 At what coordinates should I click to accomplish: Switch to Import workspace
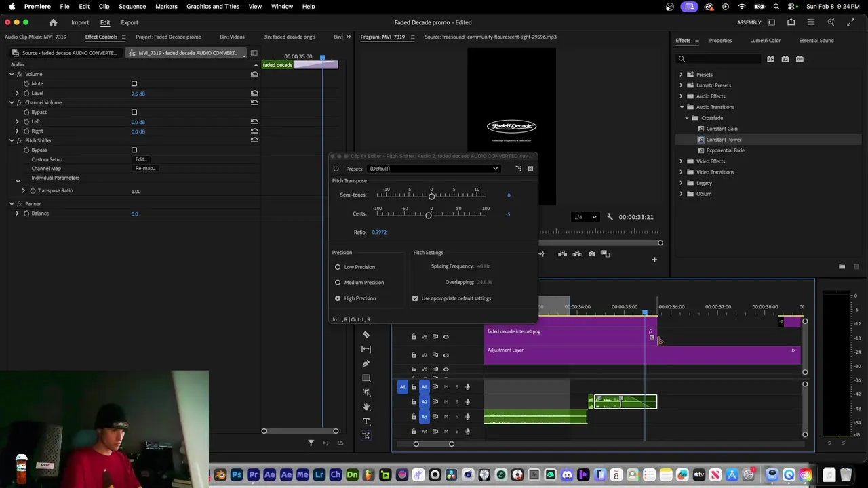point(80,22)
